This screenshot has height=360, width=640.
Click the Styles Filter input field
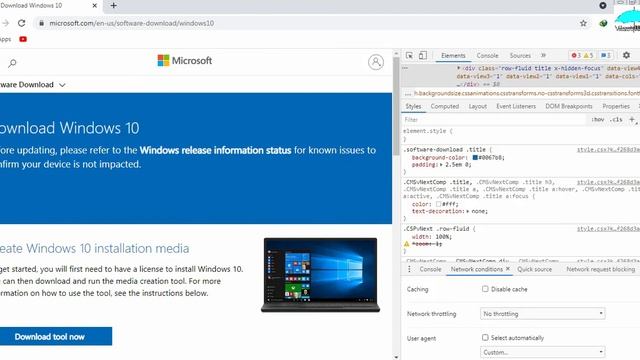[x=494, y=120]
